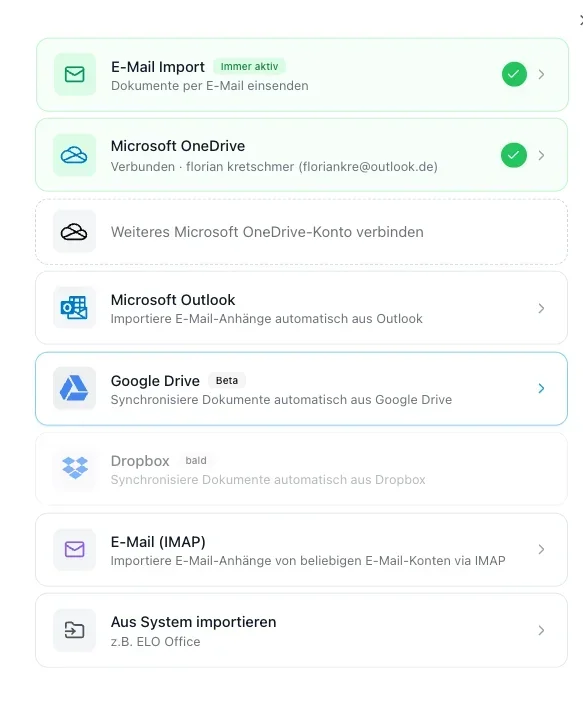Click the black outlined OneDrive cloud icon
The image size is (583, 728).
74,231
